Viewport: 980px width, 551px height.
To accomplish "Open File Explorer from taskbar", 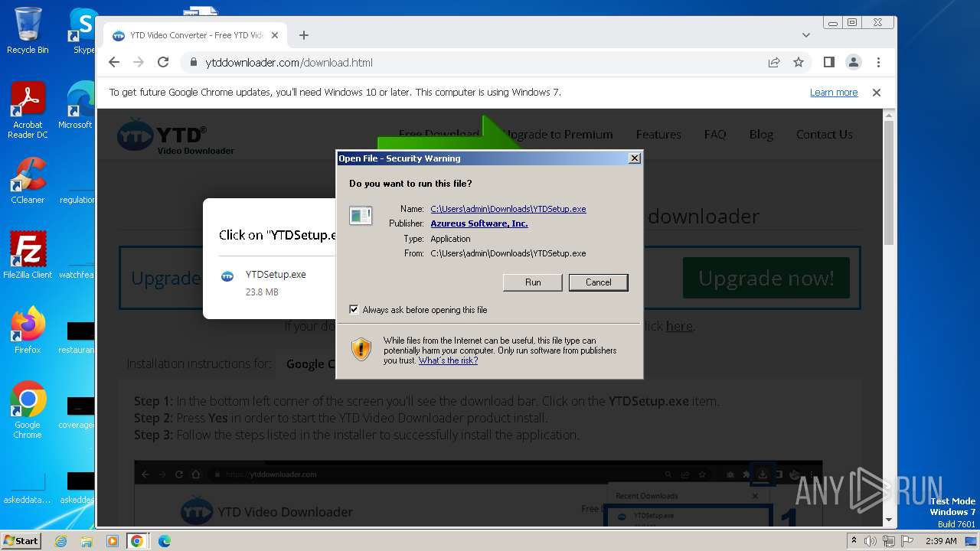I will pyautogui.click(x=87, y=541).
